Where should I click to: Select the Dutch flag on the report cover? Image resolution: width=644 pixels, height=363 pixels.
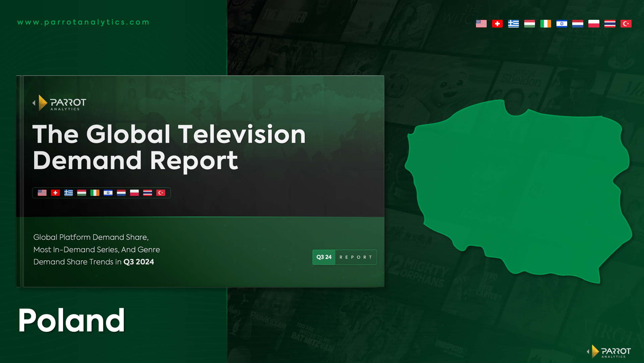click(121, 193)
